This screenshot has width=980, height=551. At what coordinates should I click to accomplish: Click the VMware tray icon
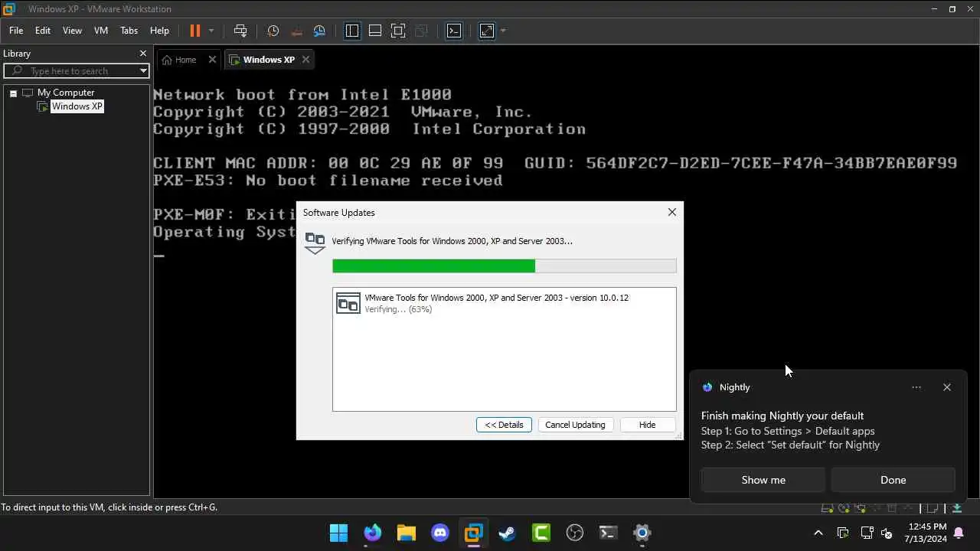coord(843,533)
